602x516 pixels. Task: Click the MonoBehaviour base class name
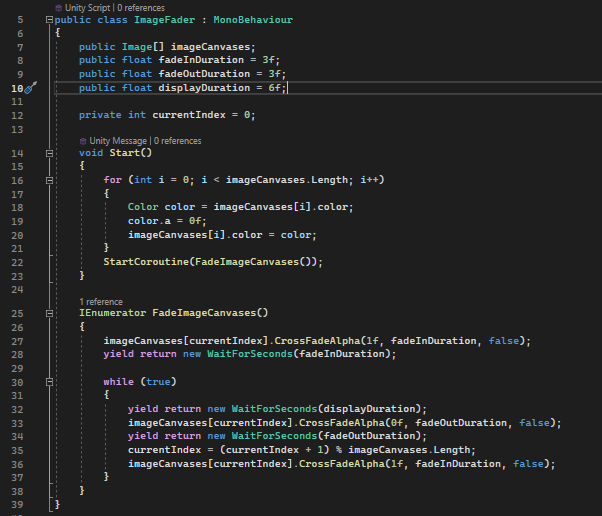253,20
